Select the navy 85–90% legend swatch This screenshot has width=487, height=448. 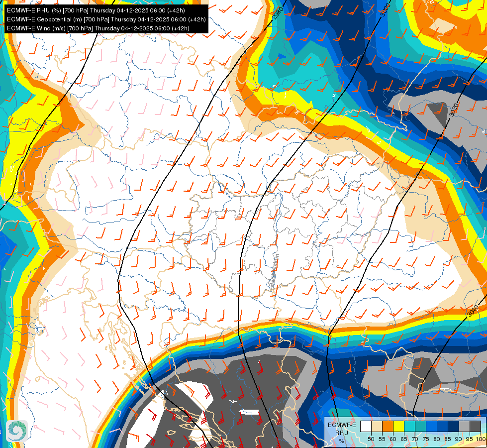(x=454, y=427)
